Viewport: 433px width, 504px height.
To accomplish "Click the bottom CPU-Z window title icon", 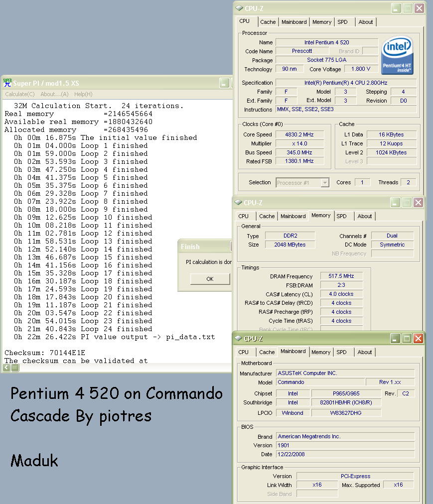I will 238,338.
